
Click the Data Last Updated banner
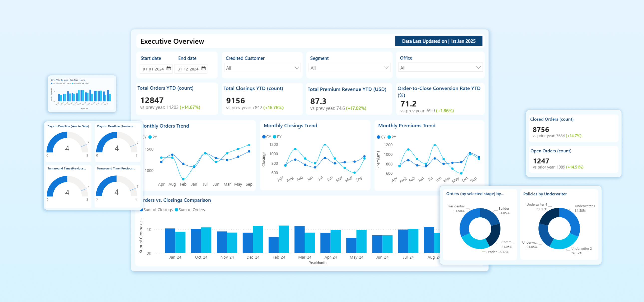[x=439, y=41]
